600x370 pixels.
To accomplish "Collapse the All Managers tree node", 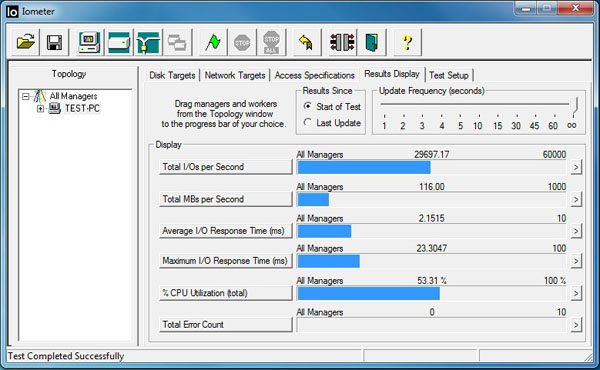I will (x=26, y=96).
